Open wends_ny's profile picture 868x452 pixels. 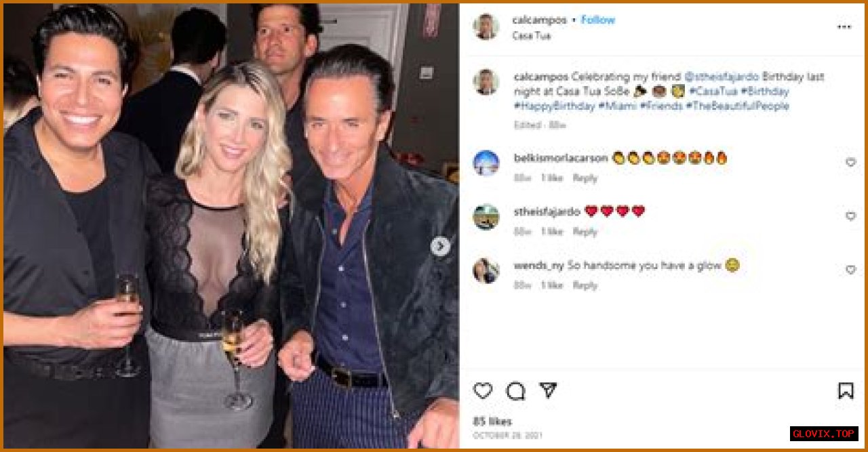point(486,271)
